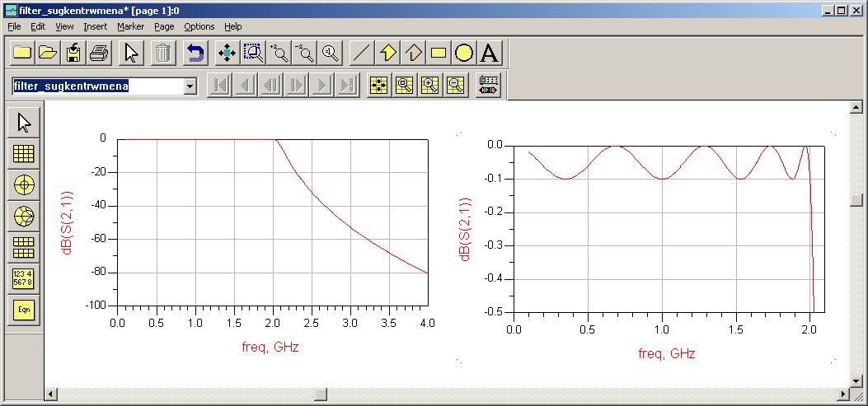Click yellow view-all plots icon in second toolbar

coord(379,86)
